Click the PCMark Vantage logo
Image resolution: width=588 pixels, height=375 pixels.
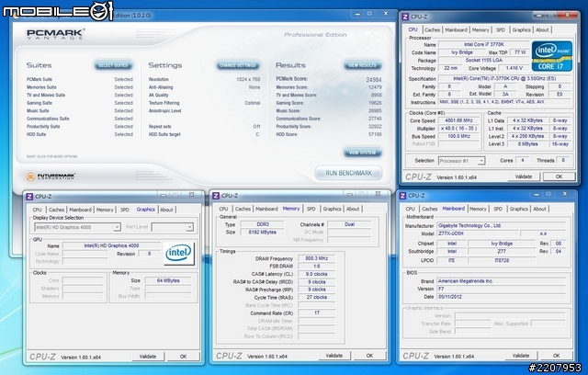click(55, 34)
